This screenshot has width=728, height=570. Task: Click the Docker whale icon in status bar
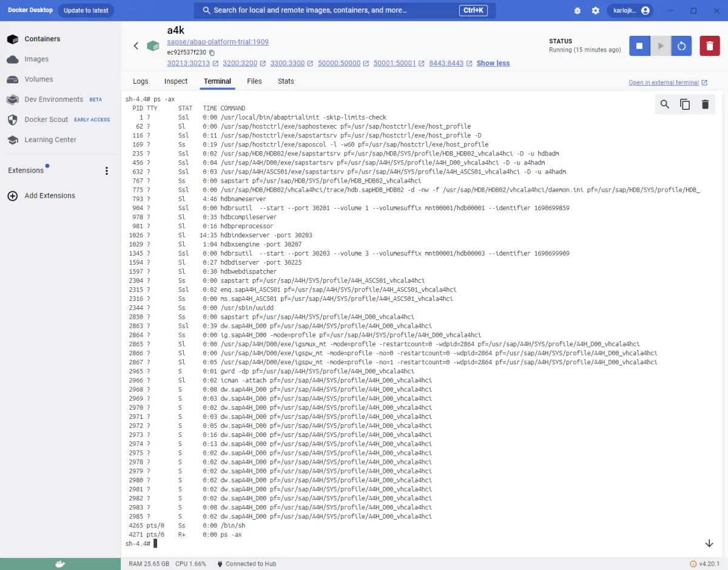click(60, 564)
